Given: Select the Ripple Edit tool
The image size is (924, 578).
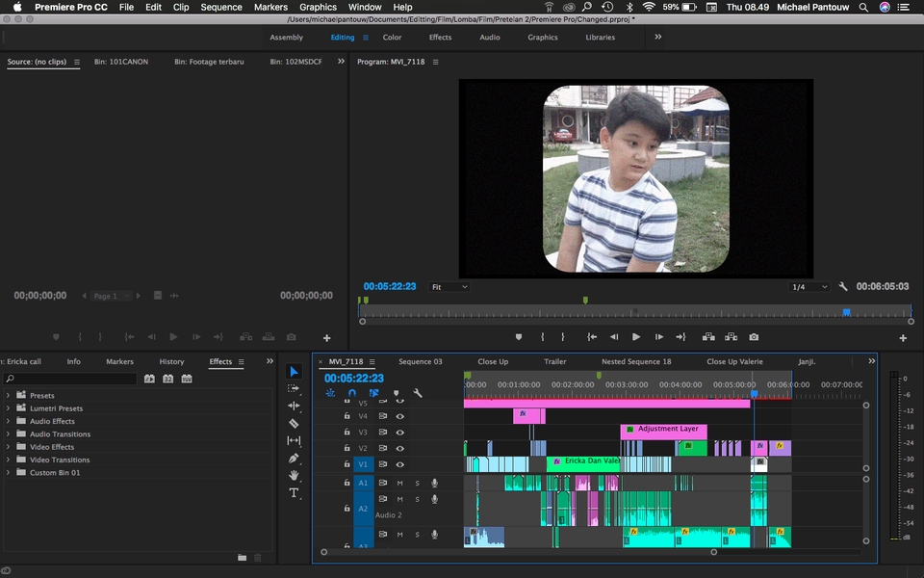Looking at the screenshot, I should (x=294, y=406).
